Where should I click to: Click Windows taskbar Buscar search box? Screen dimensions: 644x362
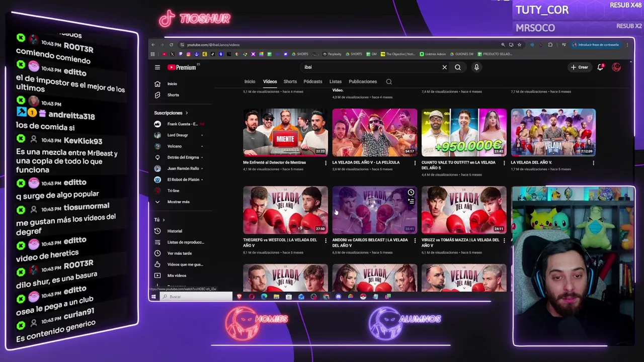[x=196, y=297]
